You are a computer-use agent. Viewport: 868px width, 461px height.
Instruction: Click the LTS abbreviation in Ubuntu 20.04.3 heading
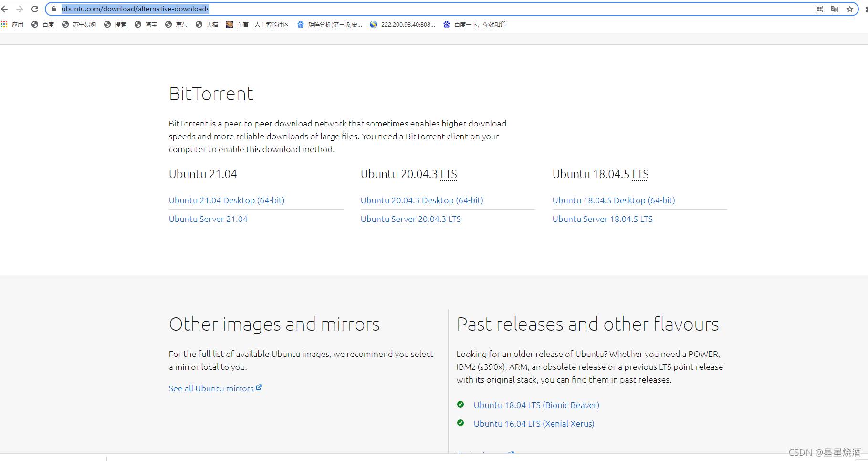449,174
